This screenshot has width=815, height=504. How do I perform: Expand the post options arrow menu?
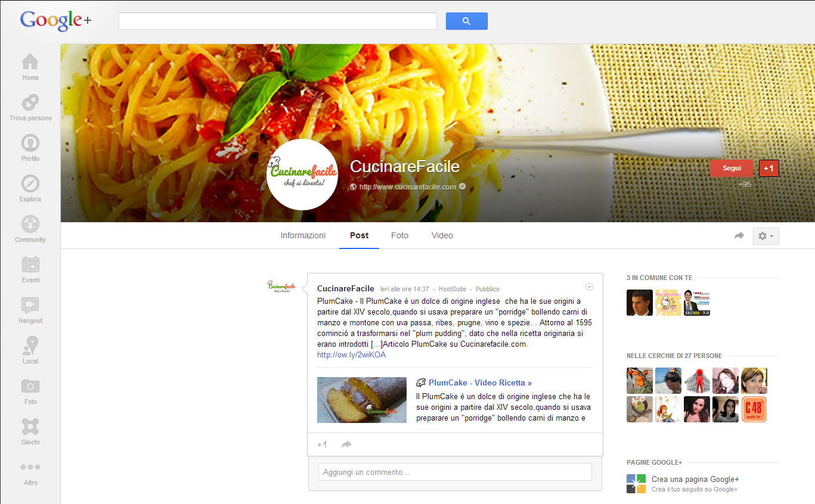point(589,287)
